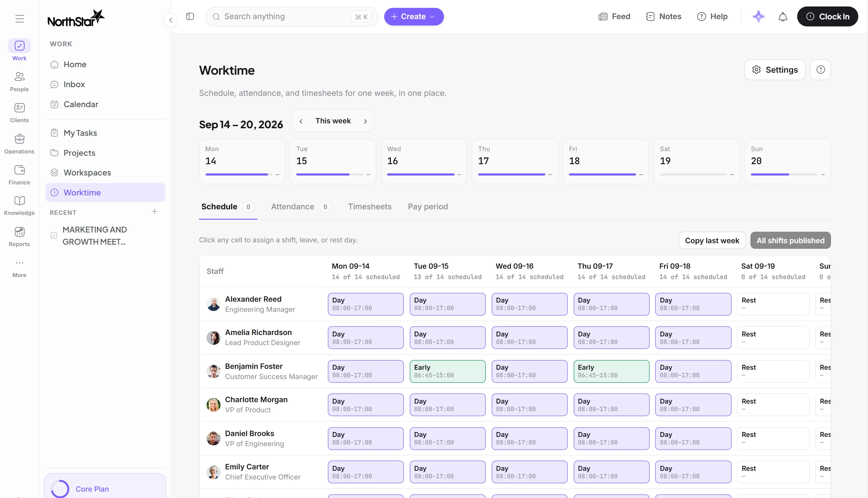Open Calendar in the Work menu
The height and width of the screenshot is (498, 868).
point(105,104)
